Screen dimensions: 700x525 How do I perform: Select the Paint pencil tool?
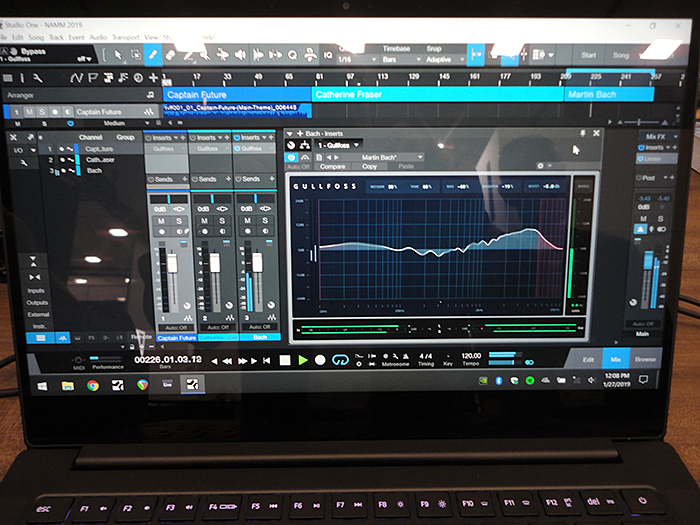pos(152,55)
